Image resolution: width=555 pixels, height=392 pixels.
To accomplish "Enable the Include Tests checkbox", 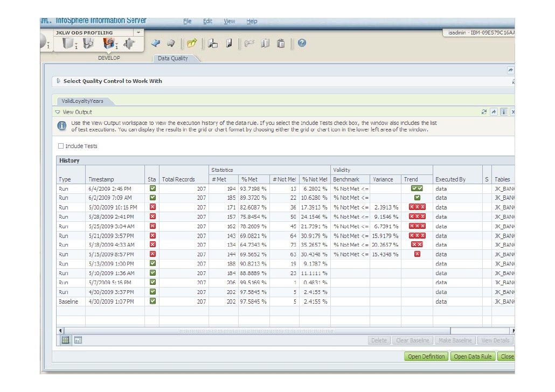I will [x=61, y=146].
